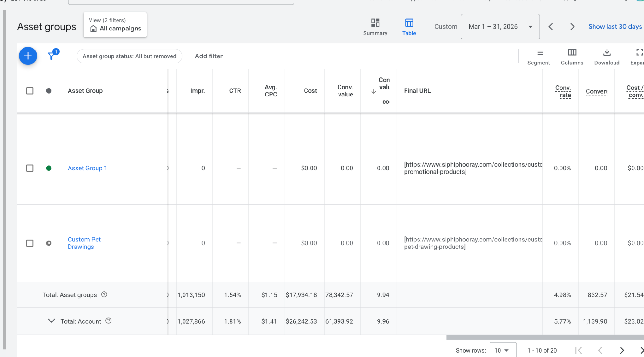Tick the Custom Pet Drawings checkbox
Viewport: 644px width, 357px height.
point(30,243)
